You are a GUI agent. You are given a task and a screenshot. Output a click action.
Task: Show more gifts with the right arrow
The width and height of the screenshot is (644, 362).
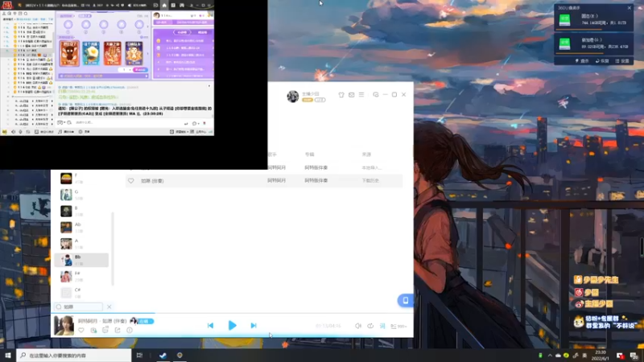(x=148, y=53)
